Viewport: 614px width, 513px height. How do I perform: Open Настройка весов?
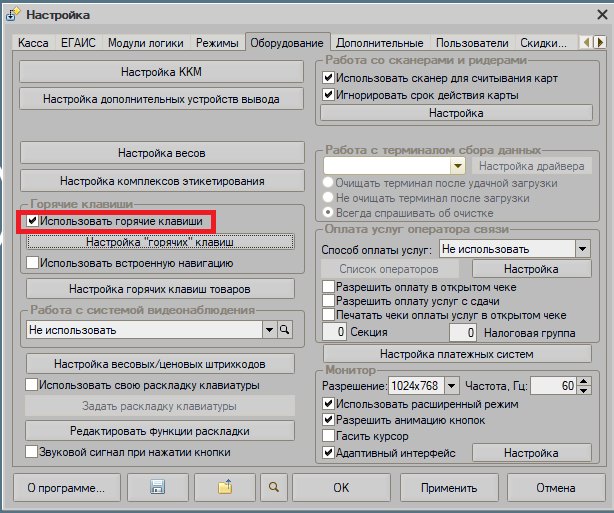(162, 153)
